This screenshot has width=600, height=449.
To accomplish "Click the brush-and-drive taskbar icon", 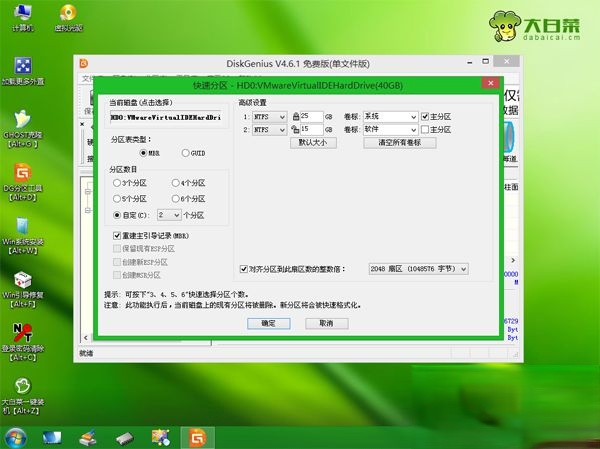I will click(88, 438).
